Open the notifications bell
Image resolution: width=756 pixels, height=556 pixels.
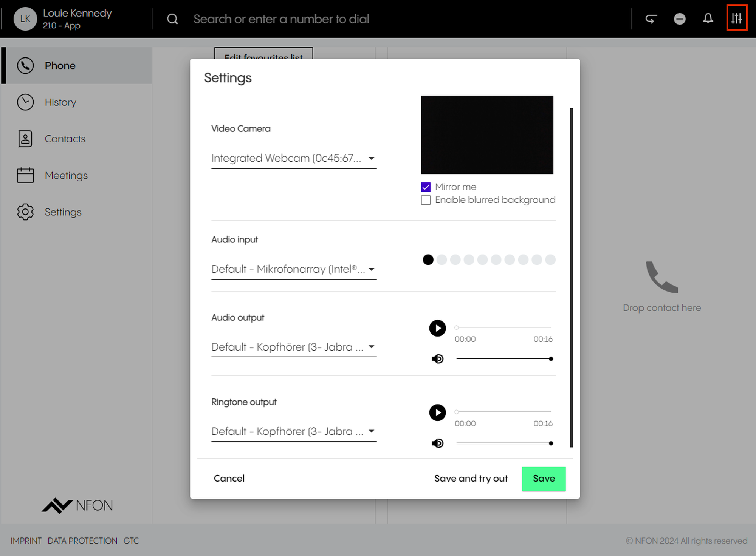(x=708, y=18)
